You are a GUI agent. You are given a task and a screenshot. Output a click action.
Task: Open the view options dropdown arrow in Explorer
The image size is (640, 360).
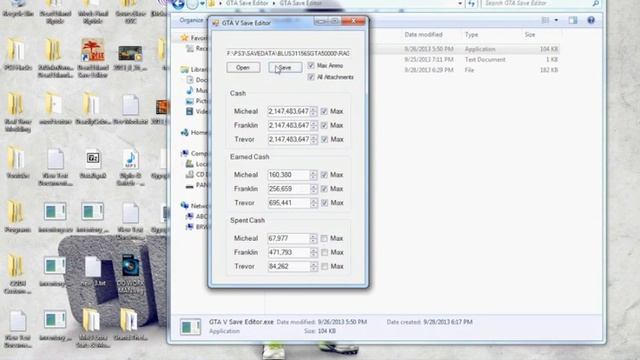(556, 20)
